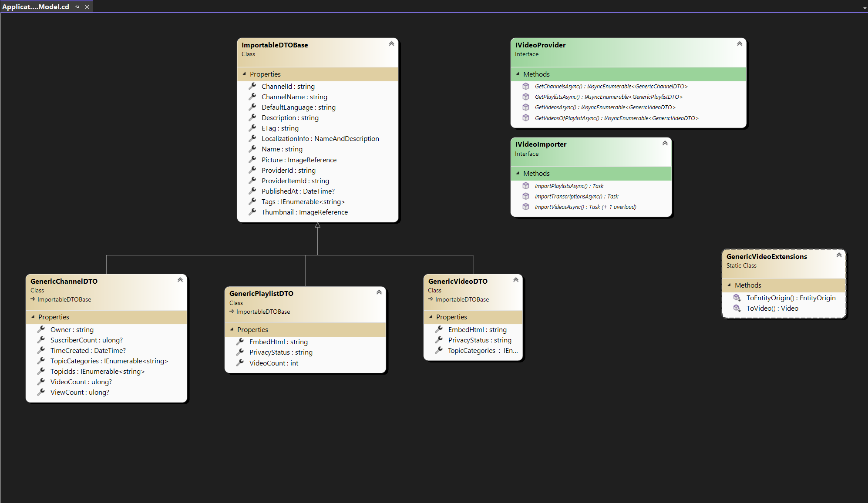Click wrench icon beside SuscriberCount property
This screenshot has height=503, width=868.
41,340
